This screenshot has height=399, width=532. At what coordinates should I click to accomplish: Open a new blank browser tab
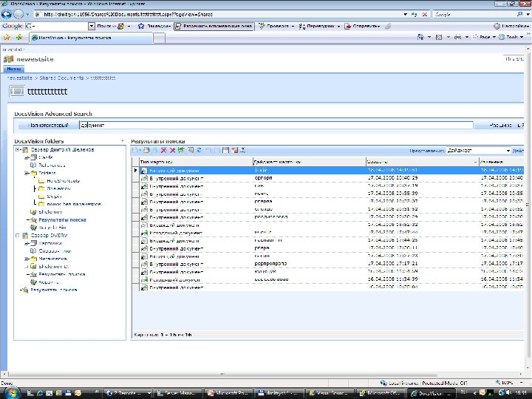[x=159, y=38]
